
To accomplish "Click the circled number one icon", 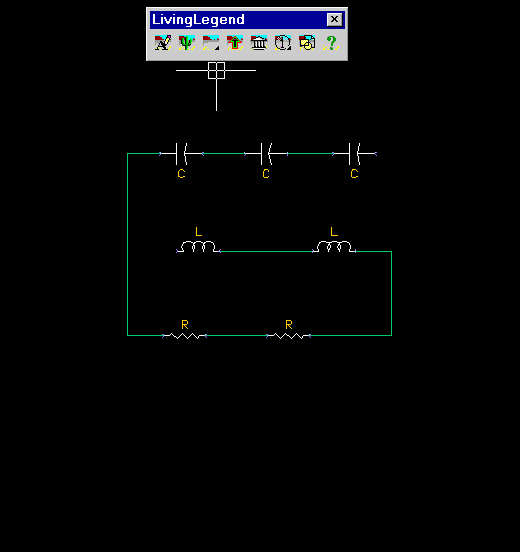I will pos(283,43).
